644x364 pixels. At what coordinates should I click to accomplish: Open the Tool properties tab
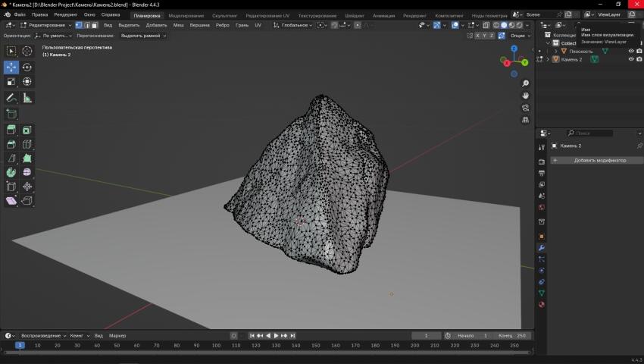coord(541,147)
